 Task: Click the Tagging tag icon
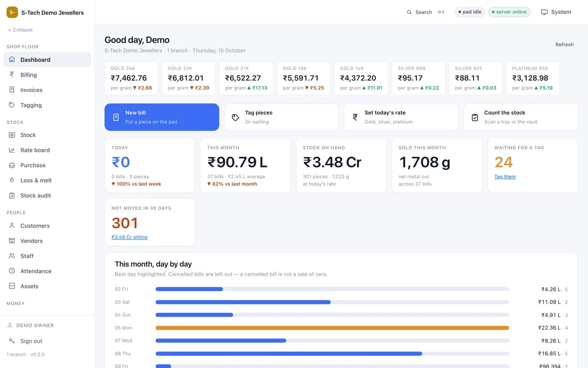click(12, 105)
